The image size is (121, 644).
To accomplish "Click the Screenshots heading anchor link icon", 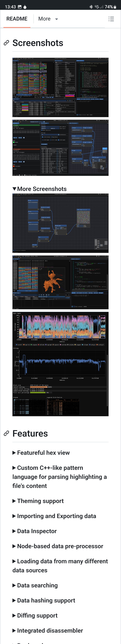I will [6, 43].
